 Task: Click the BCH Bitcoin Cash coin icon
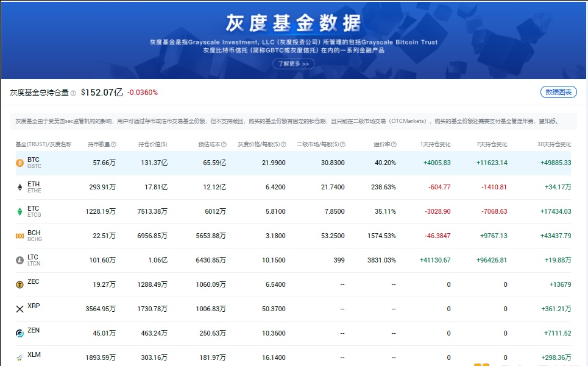coord(19,236)
